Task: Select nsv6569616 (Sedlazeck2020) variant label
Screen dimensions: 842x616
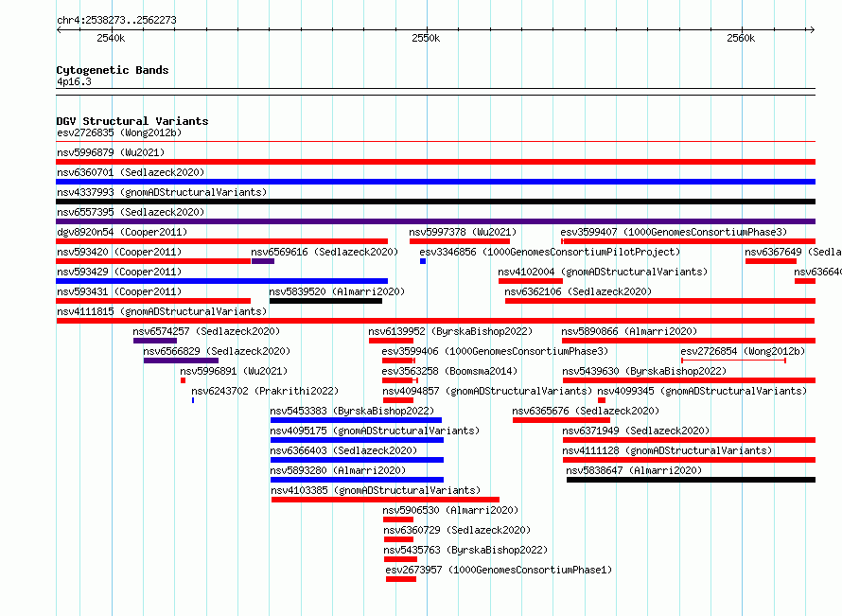Action: coord(325,252)
